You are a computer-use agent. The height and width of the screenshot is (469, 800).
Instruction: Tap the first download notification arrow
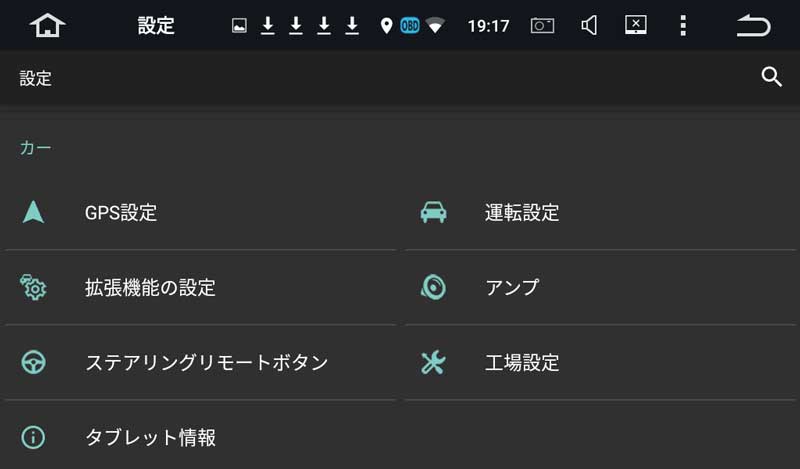click(267, 26)
